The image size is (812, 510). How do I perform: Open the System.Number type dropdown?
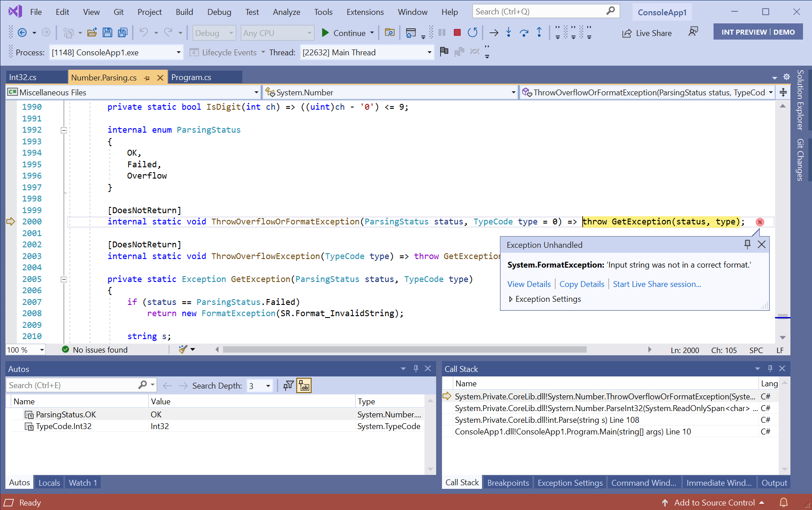[x=390, y=92]
